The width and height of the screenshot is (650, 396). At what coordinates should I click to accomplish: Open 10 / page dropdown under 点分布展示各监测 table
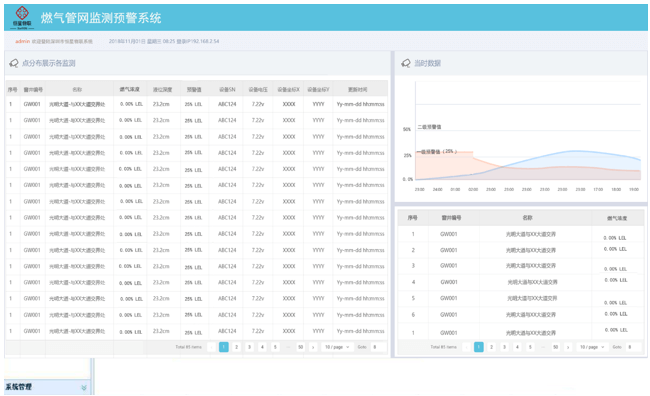337,347
